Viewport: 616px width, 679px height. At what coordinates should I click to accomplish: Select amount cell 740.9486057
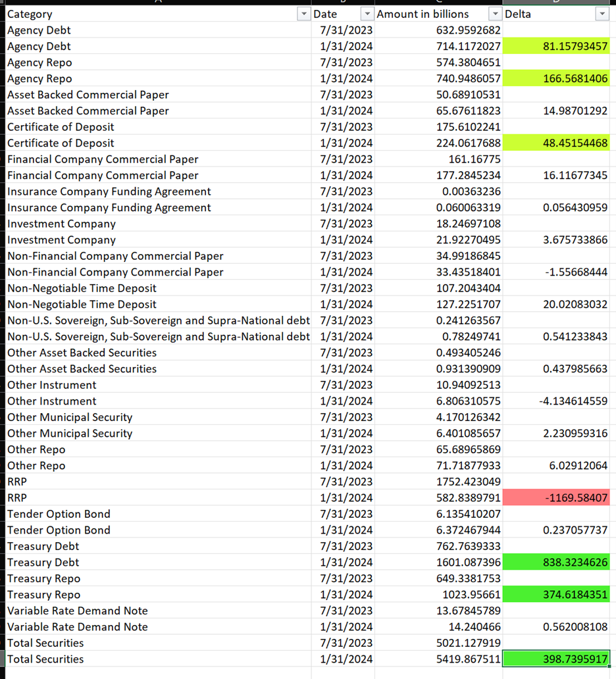click(x=438, y=78)
